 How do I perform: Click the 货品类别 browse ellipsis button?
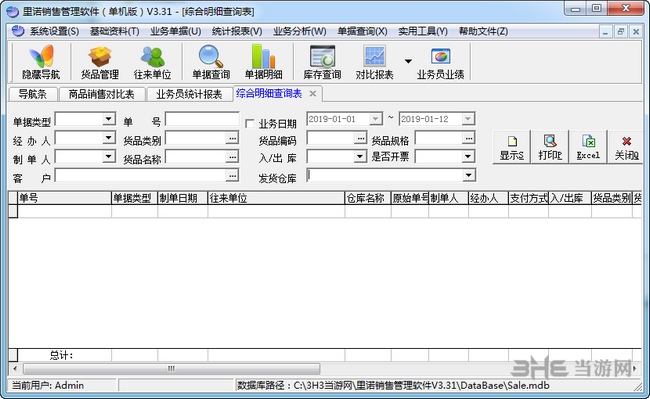pos(232,138)
